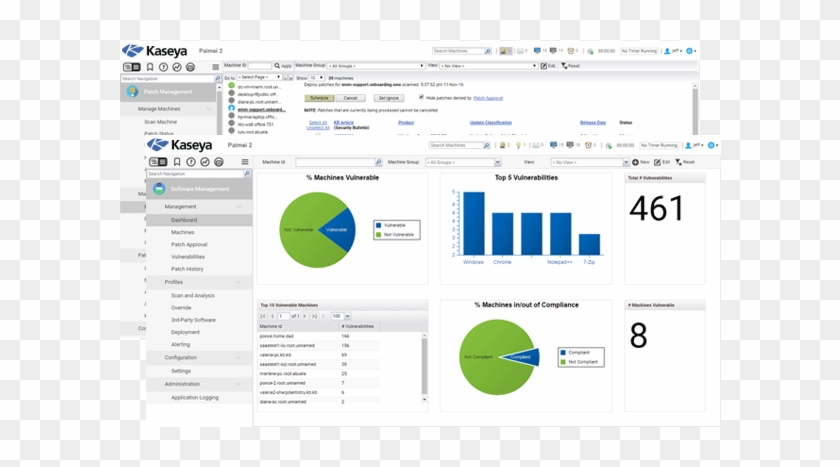Viewport: 840px width, 467px height.
Task: Collapse the Configuration section chevron
Action: (x=238, y=358)
